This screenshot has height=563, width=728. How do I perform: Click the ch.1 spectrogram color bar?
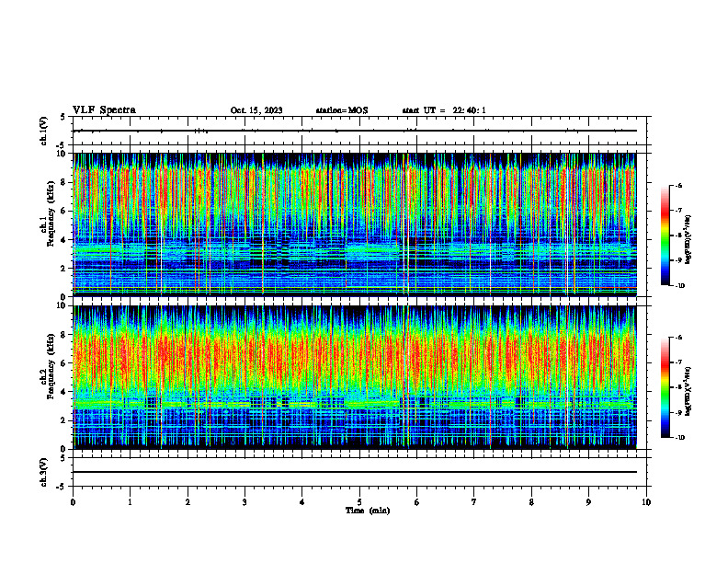click(x=665, y=236)
